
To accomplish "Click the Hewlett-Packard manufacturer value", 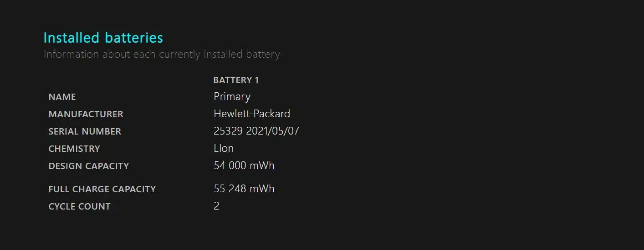I will (x=251, y=114).
